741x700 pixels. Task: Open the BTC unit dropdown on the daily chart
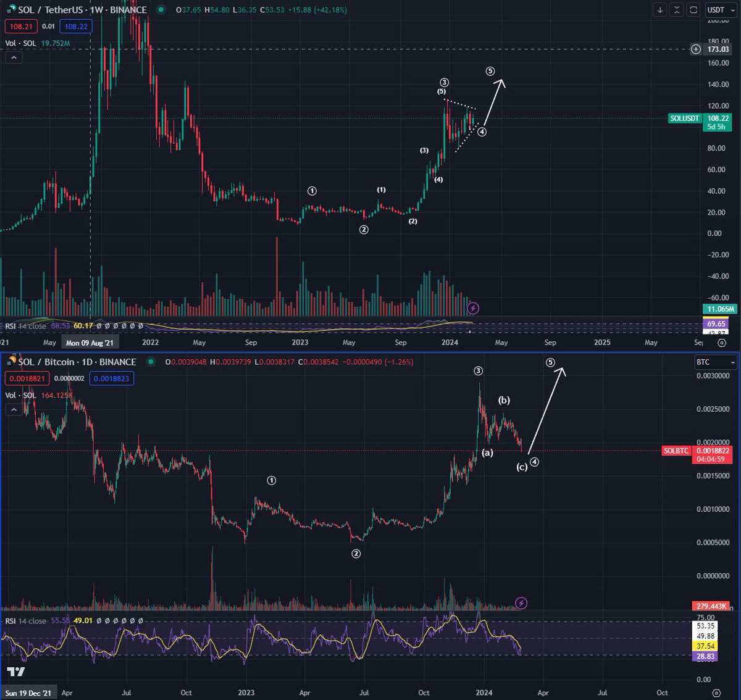point(714,362)
